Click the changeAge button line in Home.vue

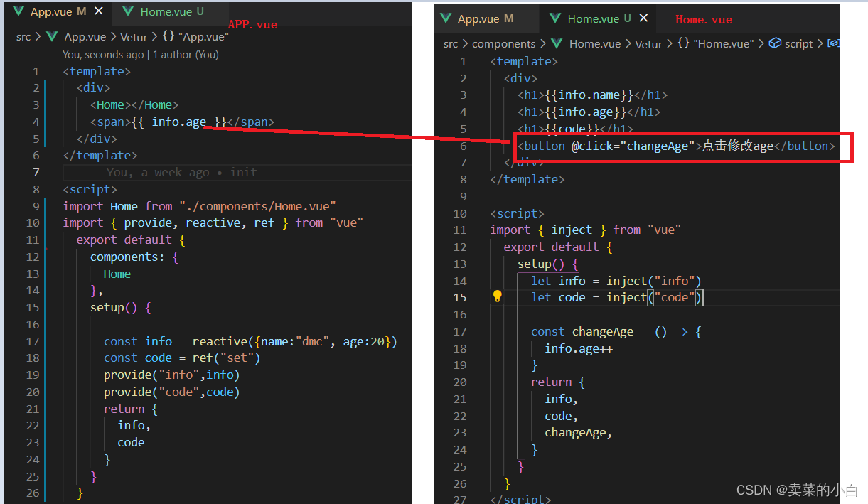coord(675,146)
